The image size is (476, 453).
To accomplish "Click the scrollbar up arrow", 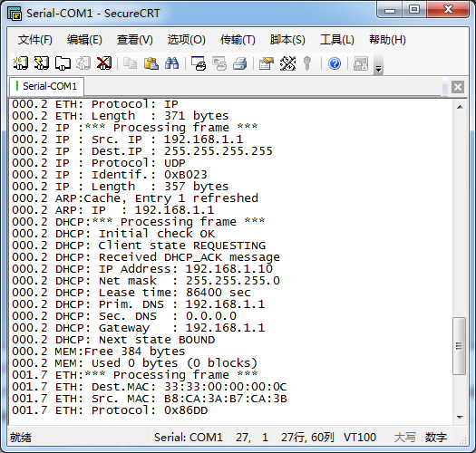I will pyautogui.click(x=460, y=107).
